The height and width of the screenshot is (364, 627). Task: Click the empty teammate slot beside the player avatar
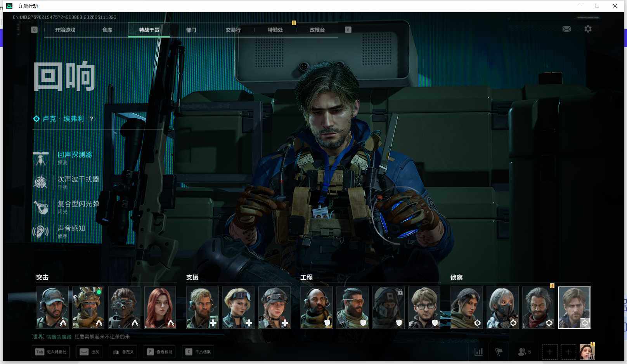pyautogui.click(x=568, y=352)
